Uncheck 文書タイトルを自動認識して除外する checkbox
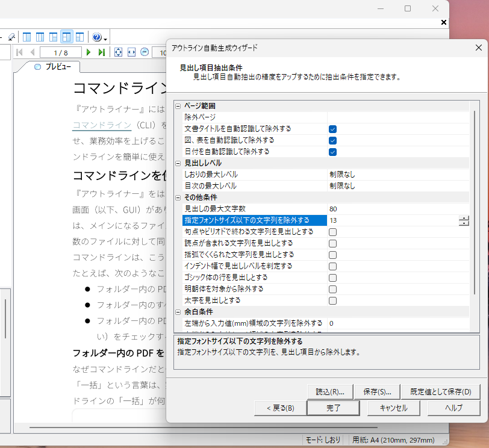 coord(333,129)
